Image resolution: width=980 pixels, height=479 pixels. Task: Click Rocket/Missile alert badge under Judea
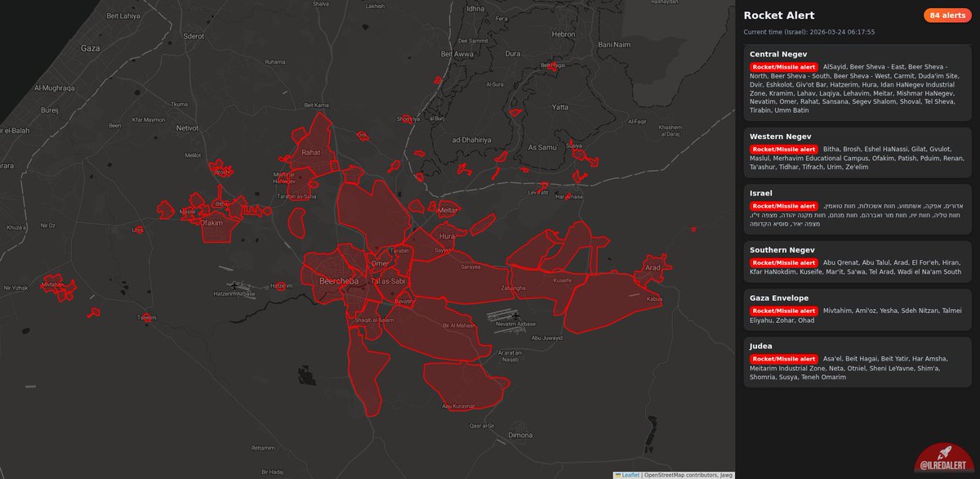784,359
